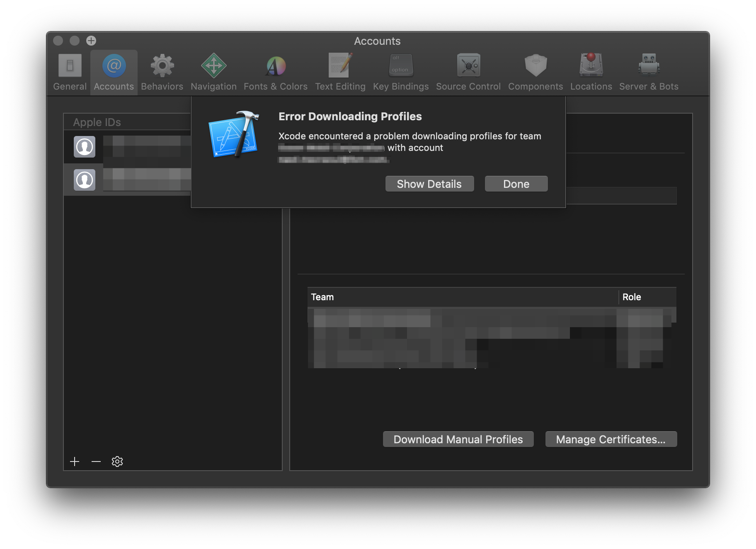Open Key Bindings preferences
The width and height of the screenshot is (756, 549).
pos(401,72)
